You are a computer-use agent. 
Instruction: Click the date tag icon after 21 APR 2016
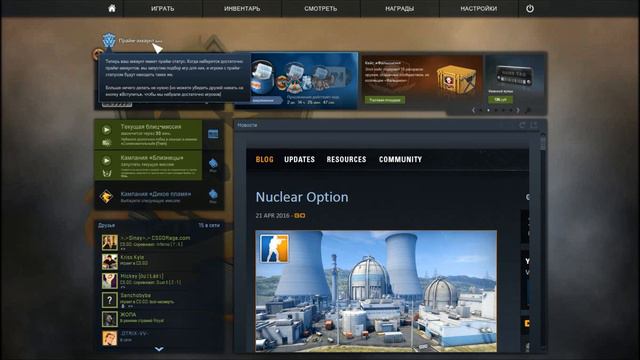point(300,216)
